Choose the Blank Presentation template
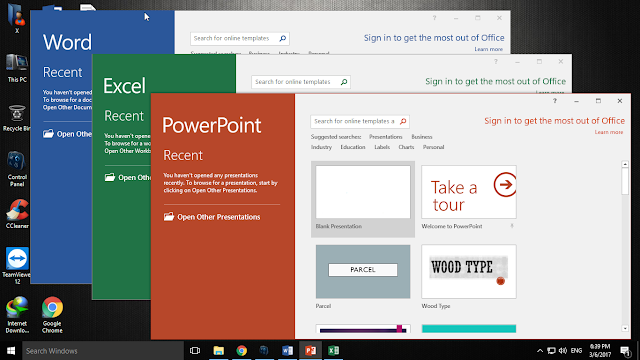The width and height of the screenshot is (640, 360). click(x=363, y=199)
